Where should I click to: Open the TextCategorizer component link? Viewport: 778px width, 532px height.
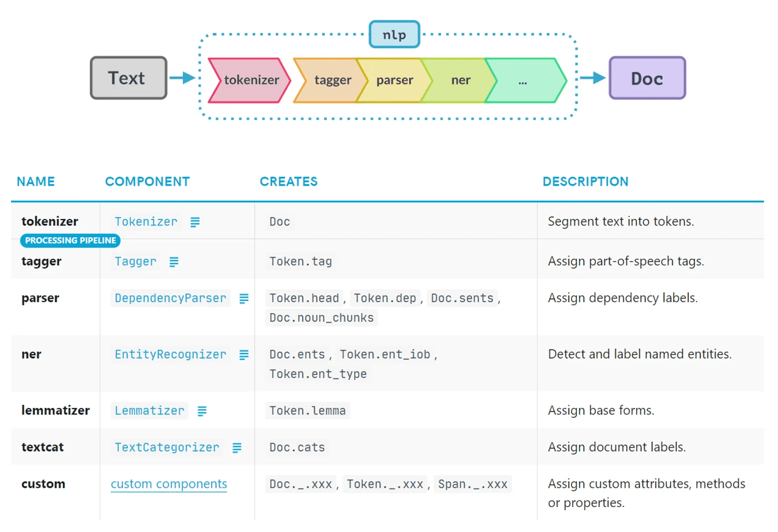167,447
